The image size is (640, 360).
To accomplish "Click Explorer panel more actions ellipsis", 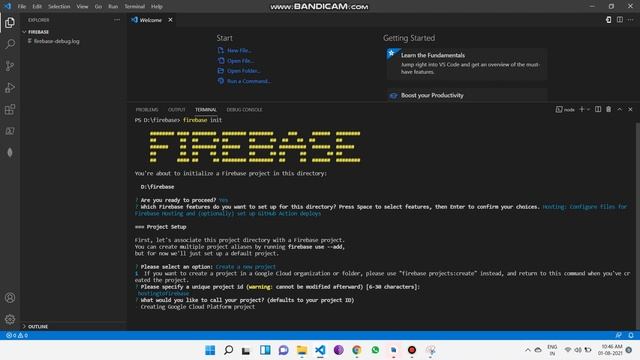I will pos(117,20).
